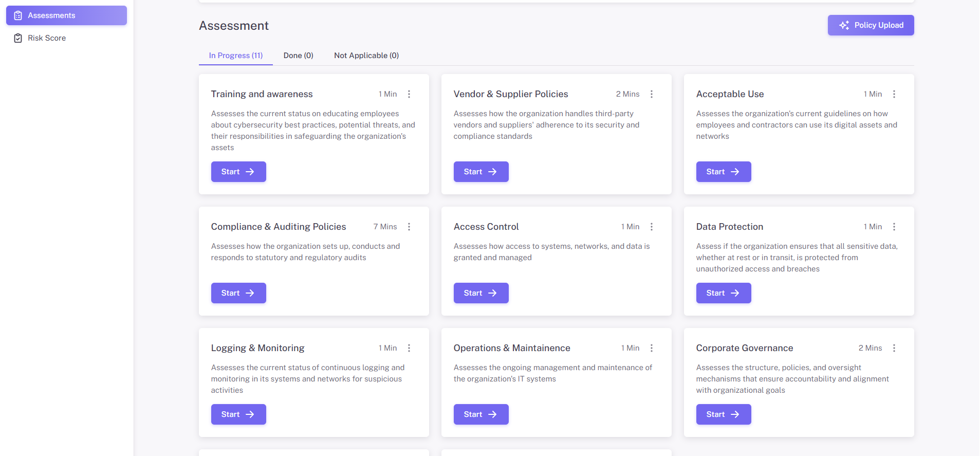Start the Data Protection assessment
This screenshot has height=456, width=980.
(724, 293)
